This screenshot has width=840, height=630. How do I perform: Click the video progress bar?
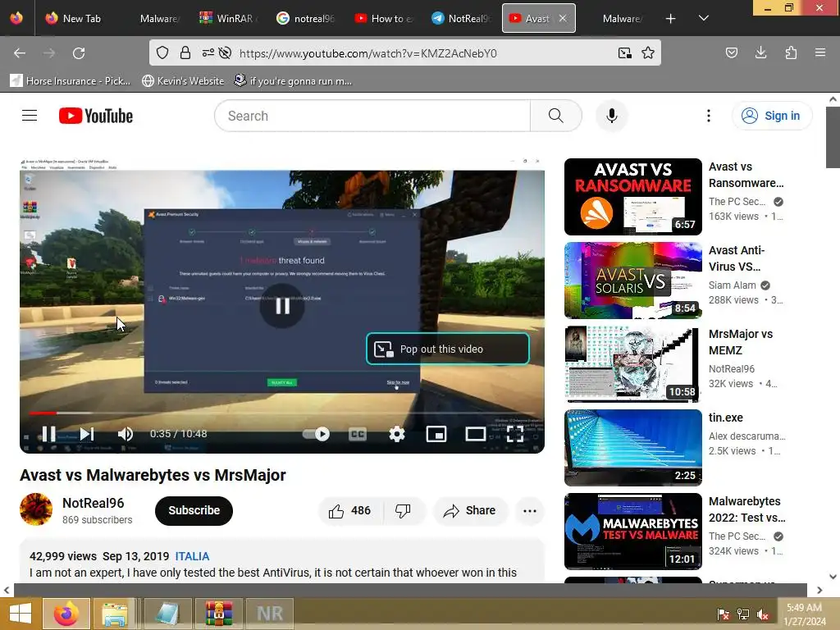point(282,413)
